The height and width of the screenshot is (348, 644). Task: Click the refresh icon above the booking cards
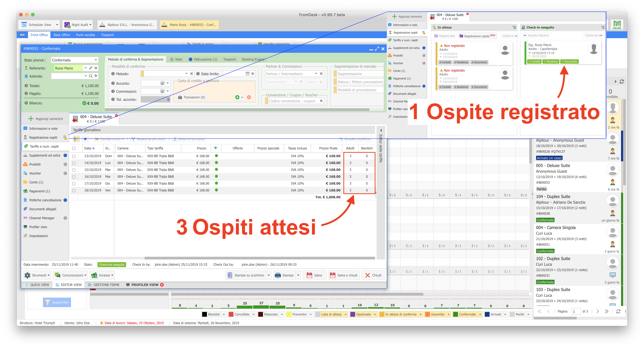pos(622,82)
